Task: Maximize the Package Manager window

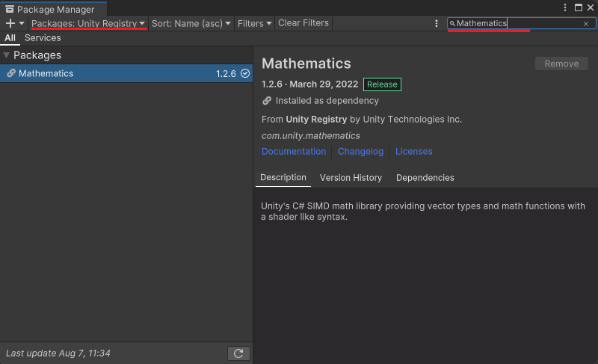Action: (578, 7)
